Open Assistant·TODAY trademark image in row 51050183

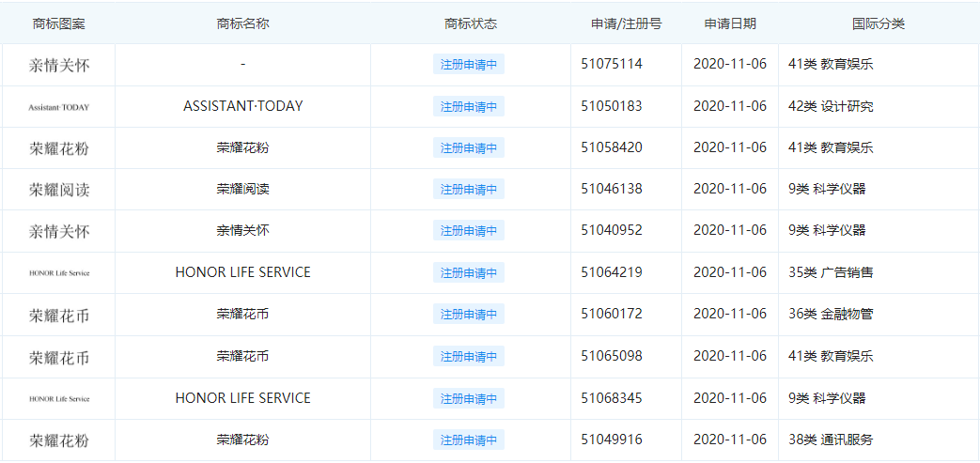tap(59, 107)
